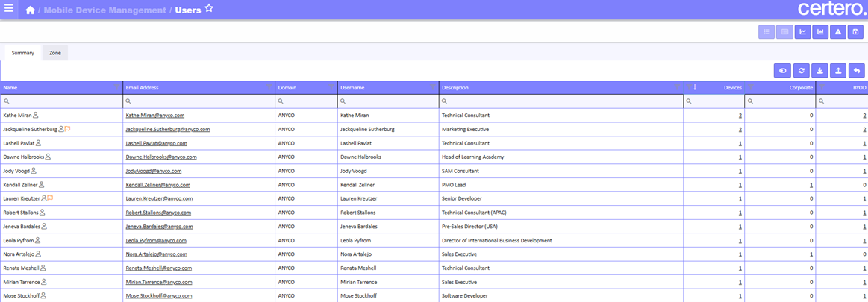Refresh the users grid

click(801, 70)
